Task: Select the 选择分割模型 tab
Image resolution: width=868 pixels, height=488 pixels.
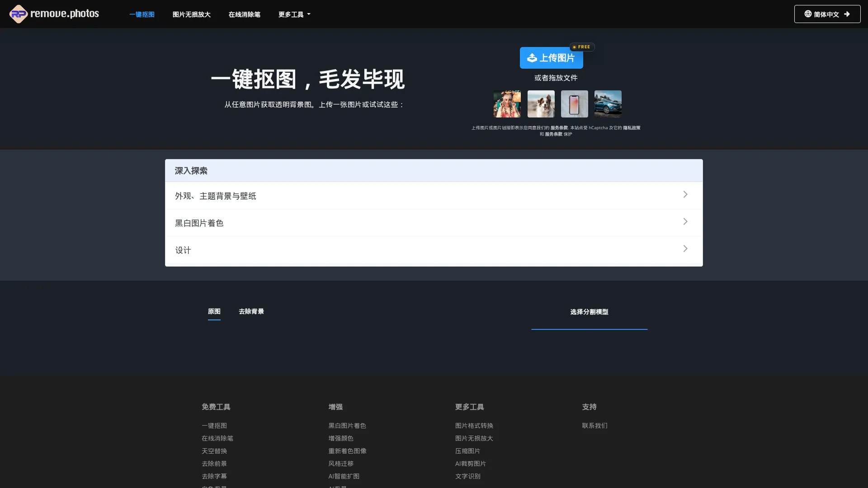Action: [x=589, y=312]
